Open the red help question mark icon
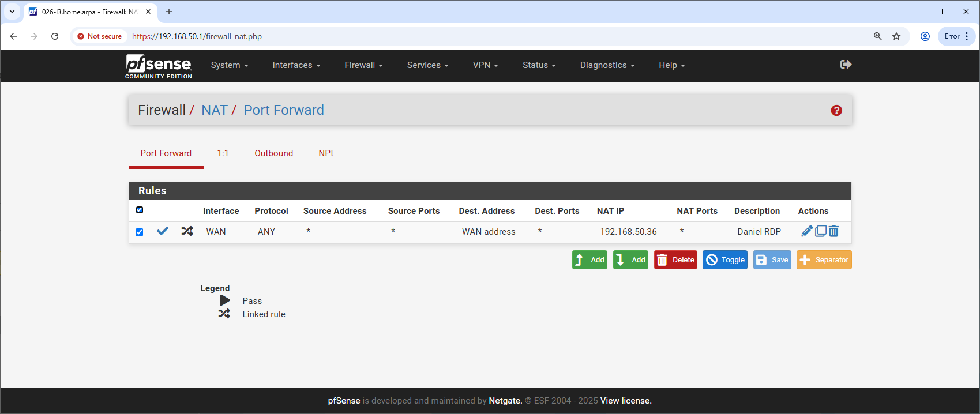This screenshot has width=980, height=414. click(x=836, y=110)
